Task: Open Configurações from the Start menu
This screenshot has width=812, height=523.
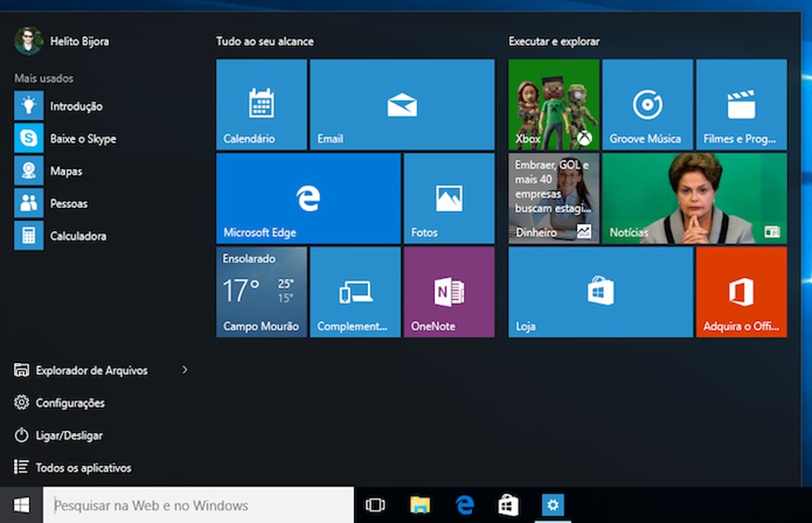Action: point(69,403)
